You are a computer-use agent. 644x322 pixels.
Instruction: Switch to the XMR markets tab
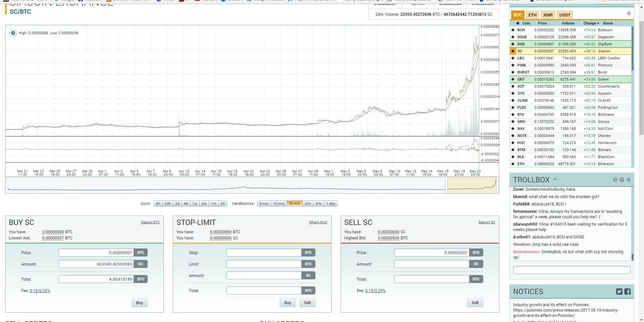[x=548, y=15]
